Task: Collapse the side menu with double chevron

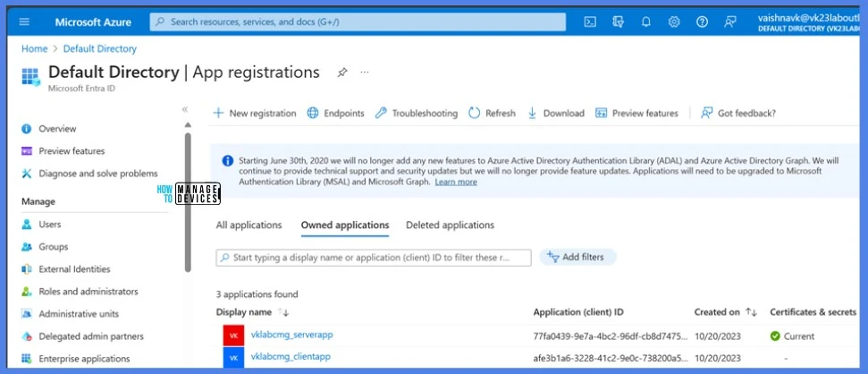Action: coord(185,110)
